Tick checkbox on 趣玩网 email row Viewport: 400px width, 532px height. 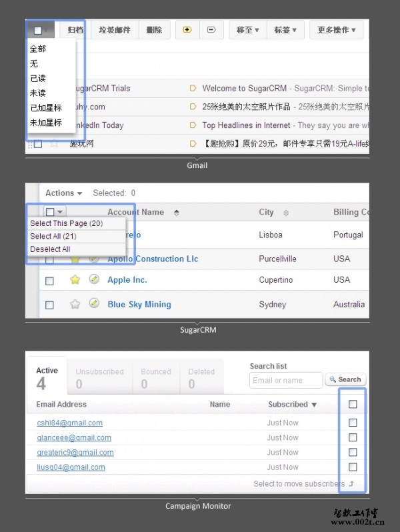point(38,144)
